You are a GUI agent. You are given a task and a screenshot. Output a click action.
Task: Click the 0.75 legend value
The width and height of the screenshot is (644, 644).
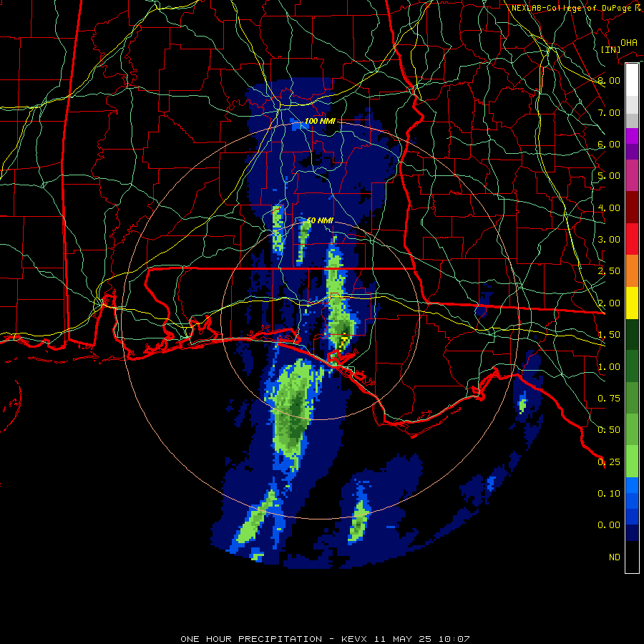pos(609,399)
